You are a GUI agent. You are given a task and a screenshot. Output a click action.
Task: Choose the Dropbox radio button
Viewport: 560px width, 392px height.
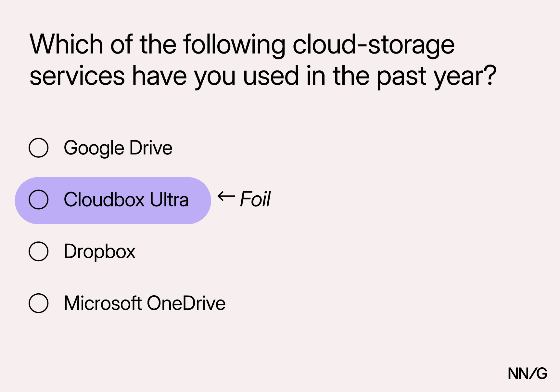pyautogui.click(x=39, y=251)
